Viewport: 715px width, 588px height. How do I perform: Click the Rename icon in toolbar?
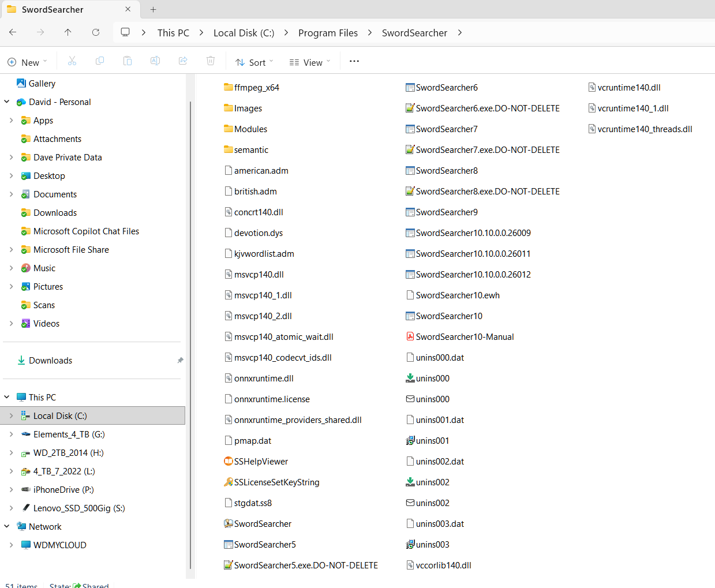pyautogui.click(x=155, y=61)
